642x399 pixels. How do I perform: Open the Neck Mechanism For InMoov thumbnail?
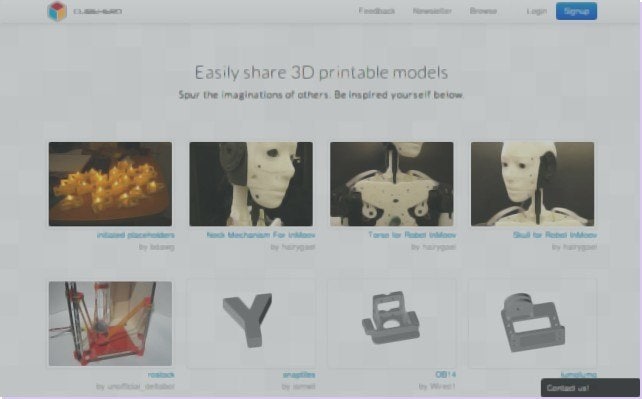click(251, 184)
